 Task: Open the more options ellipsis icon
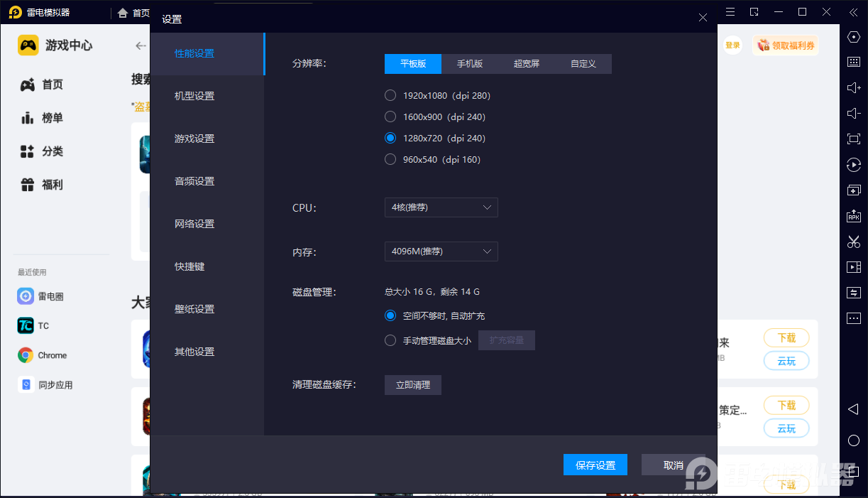pyautogui.click(x=854, y=318)
